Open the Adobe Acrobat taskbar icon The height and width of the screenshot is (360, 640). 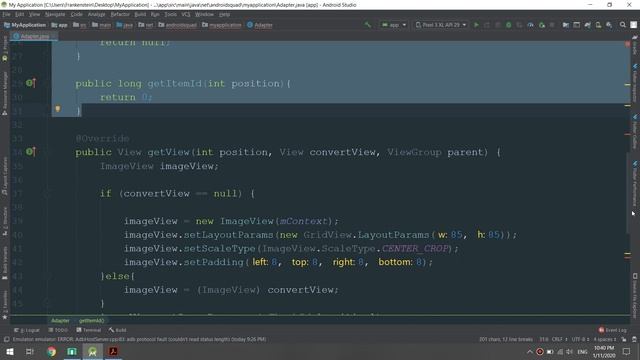coord(113,351)
